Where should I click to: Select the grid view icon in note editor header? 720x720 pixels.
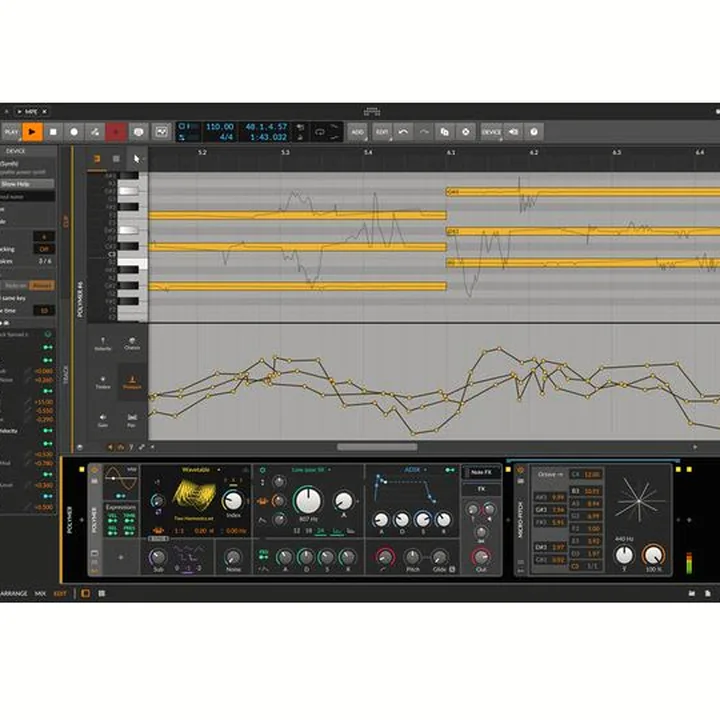pos(116,159)
